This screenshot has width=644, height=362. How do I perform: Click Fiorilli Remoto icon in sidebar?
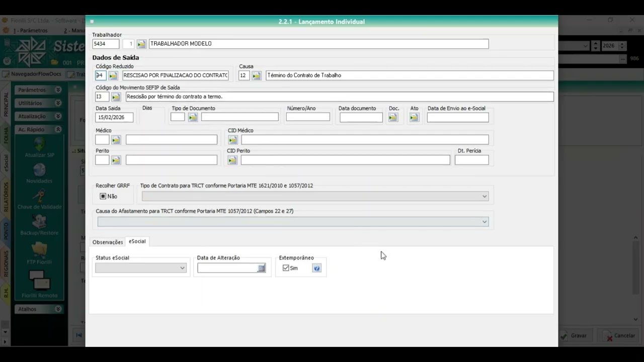point(39,281)
